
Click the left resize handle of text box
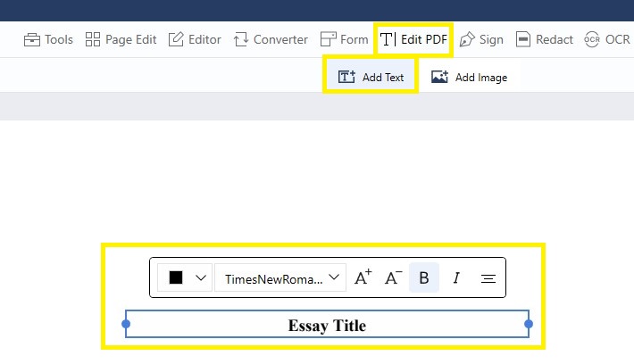(126, 324)
